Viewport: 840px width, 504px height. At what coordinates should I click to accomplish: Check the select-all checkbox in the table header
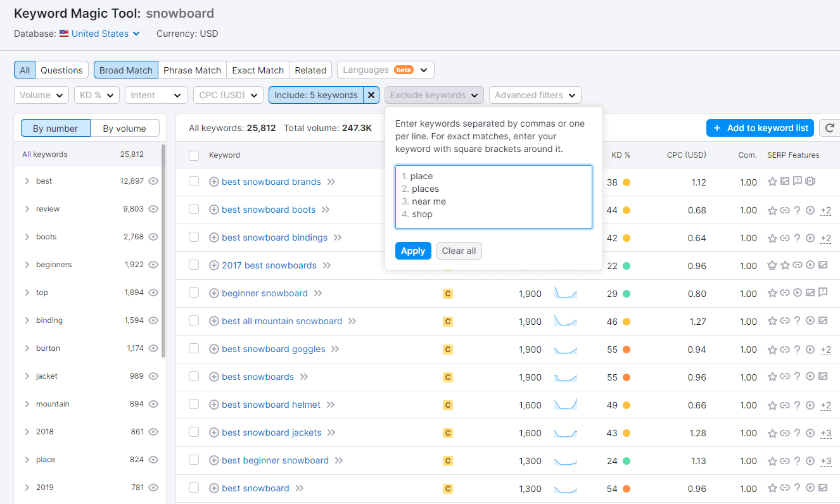[x=194, y=154]
